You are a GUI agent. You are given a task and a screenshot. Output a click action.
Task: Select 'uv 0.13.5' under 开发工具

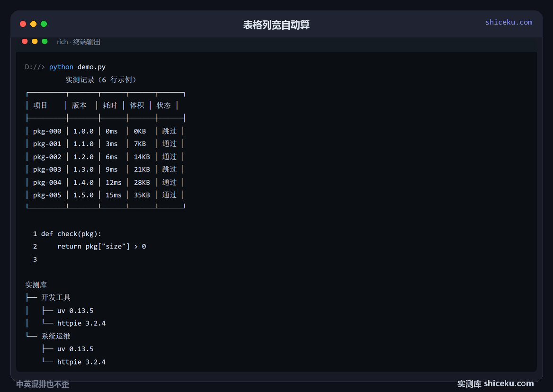(x=75, y=311)
